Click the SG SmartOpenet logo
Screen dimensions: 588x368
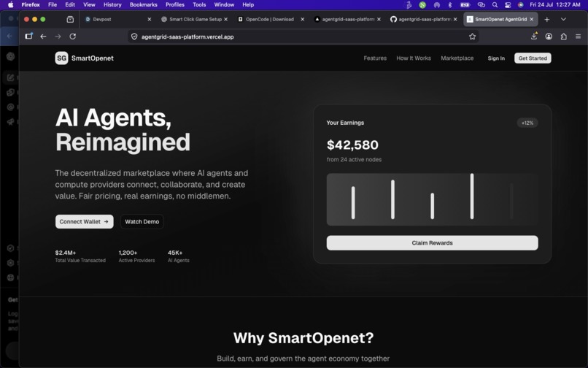[x=85, y=58]
